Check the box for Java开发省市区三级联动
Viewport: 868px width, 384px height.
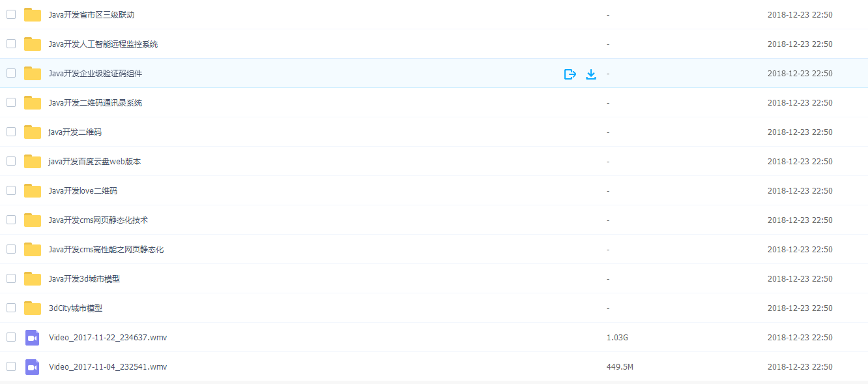coord(11,14)
